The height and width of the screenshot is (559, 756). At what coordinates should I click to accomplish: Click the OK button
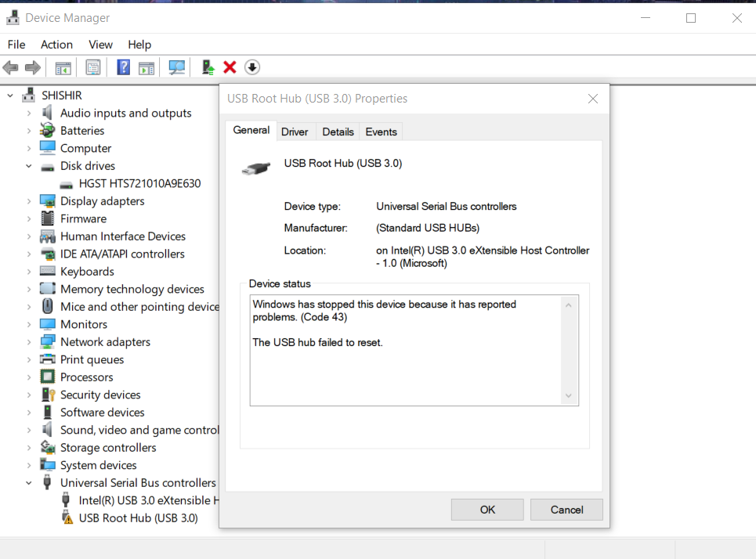click(487, 510)
